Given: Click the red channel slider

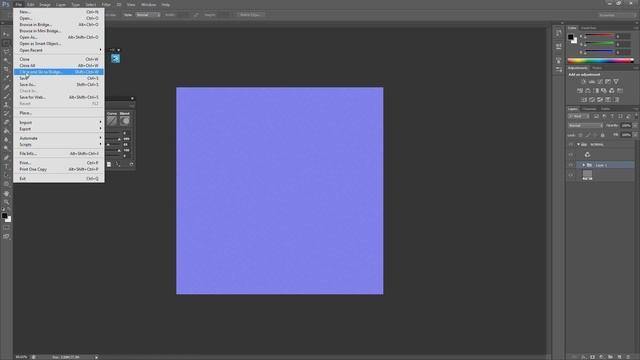Looking at the screenshot, I should click(x=600, y=36).
